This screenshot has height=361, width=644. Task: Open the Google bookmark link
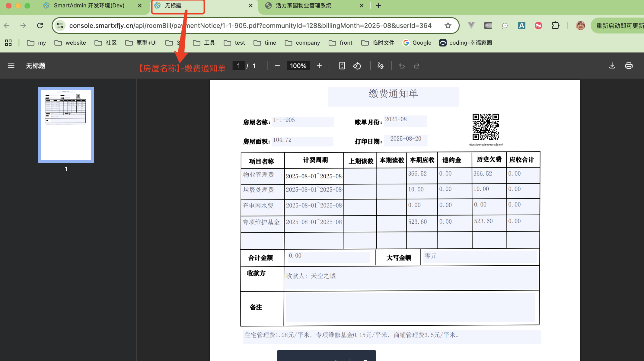[x=417, y=43]
